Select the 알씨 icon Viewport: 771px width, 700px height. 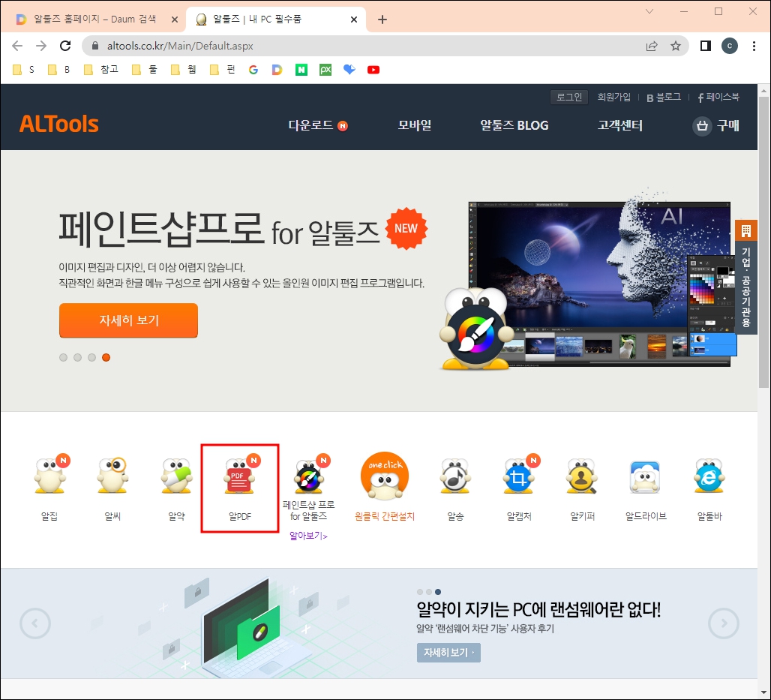pos(112,476)
